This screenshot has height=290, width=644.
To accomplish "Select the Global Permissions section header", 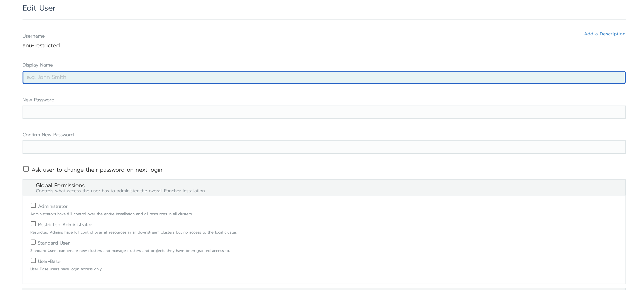I will click(60, 185).
